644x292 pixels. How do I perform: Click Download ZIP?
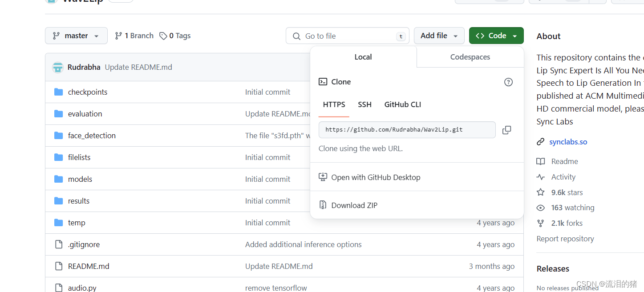[348, 205]
